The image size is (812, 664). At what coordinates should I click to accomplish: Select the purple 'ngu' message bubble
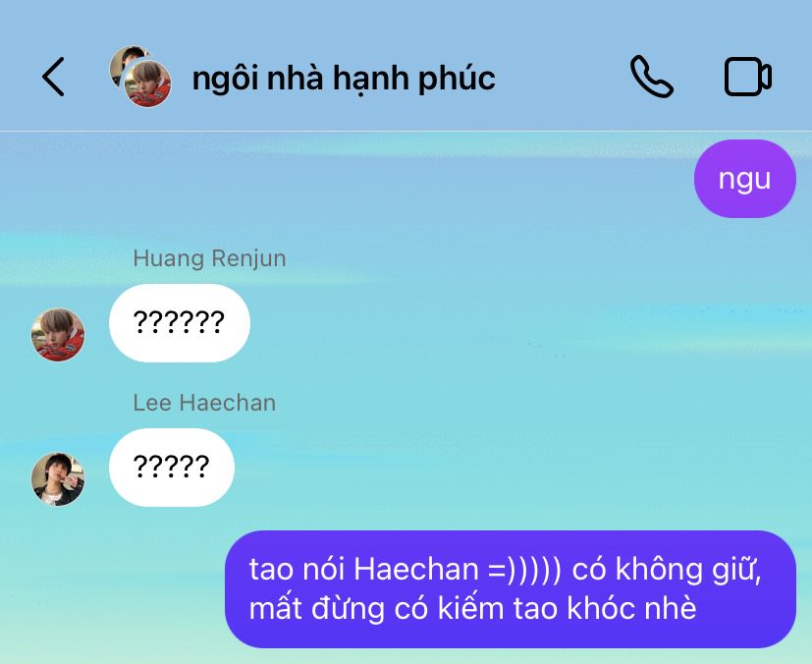pos(744,179)
